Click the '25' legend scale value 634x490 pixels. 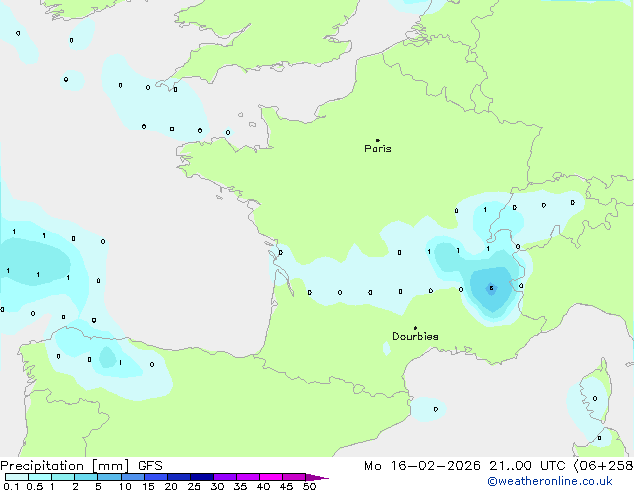[194, 486]
